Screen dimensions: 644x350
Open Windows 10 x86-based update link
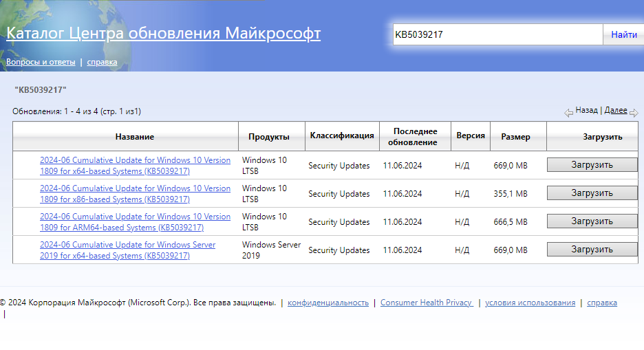coord(135,193)
